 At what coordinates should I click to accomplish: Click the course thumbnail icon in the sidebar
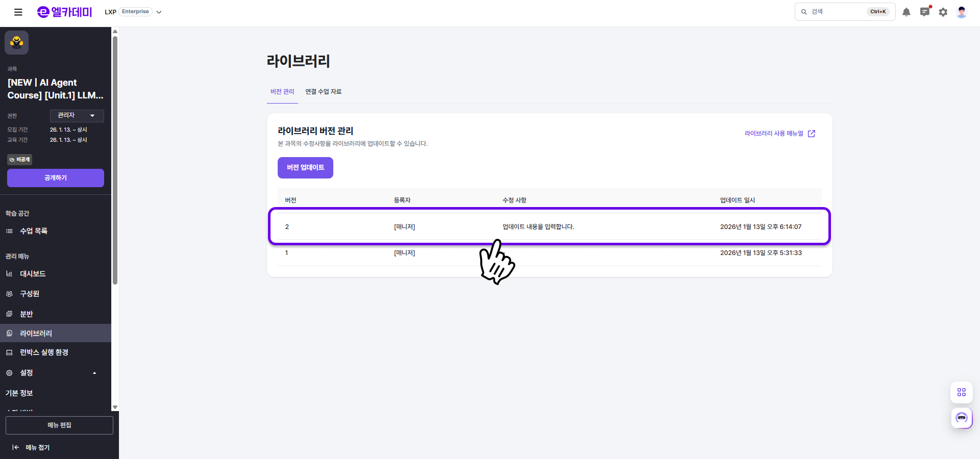pyautogui.click(x=17, y=42)
